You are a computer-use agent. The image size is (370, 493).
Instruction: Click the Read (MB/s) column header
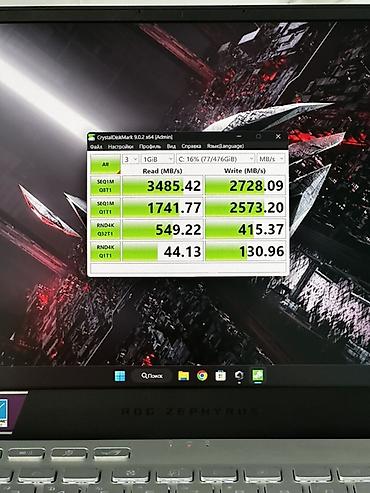[x=162, y=171]
